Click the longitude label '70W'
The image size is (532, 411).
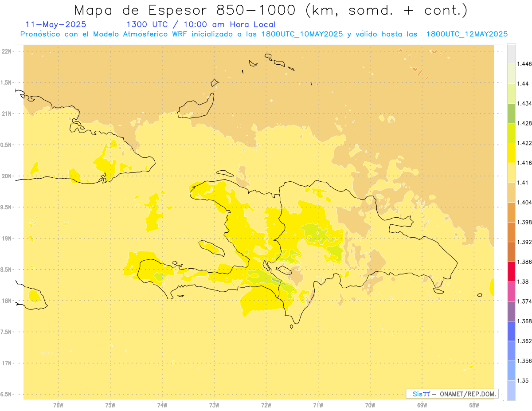click(370, 405)
